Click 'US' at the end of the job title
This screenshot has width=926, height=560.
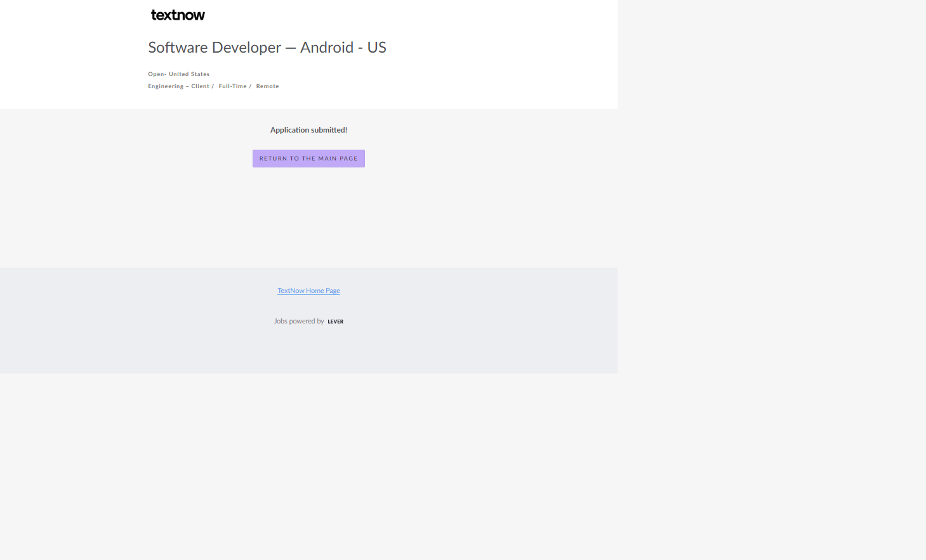click(x=376, y=48)
